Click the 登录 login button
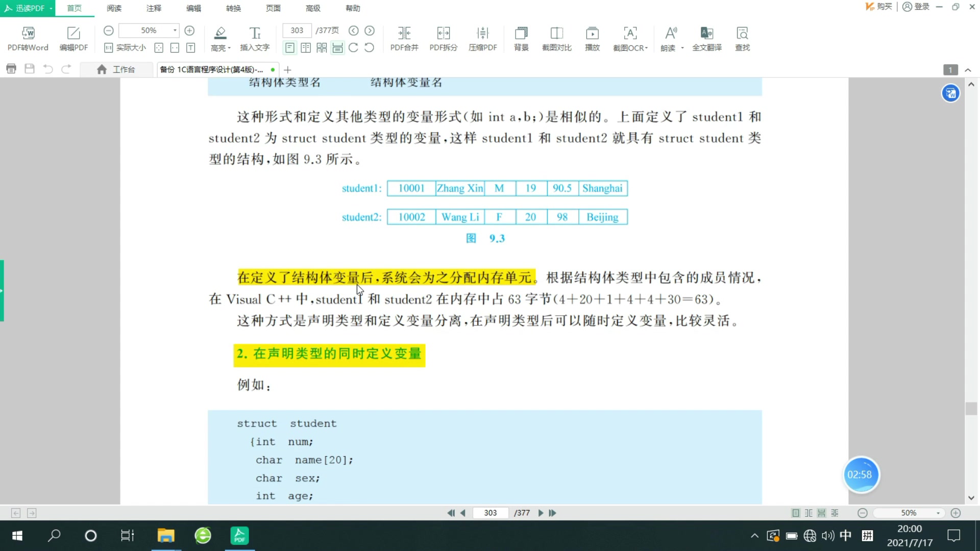 coord(916,7)
